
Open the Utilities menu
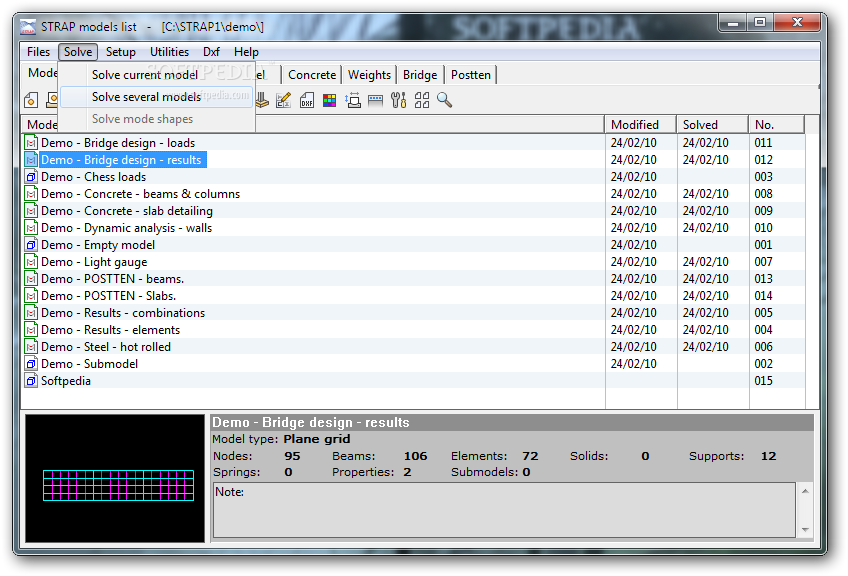coord(169,52)
